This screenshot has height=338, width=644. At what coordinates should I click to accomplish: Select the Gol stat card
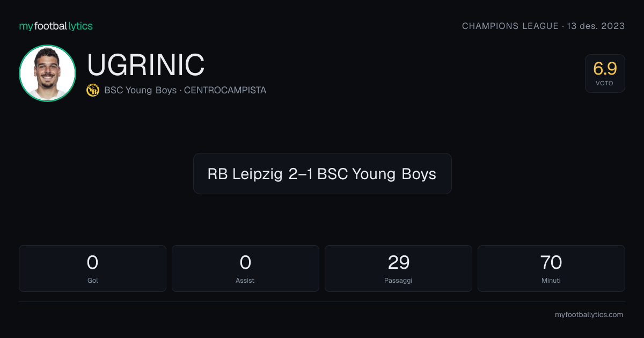92,268
